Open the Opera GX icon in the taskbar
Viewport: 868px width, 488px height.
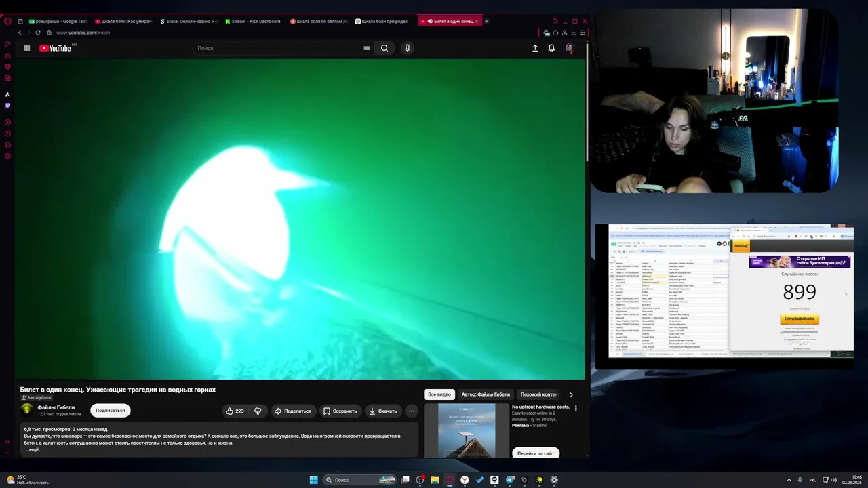click(450, 480)
